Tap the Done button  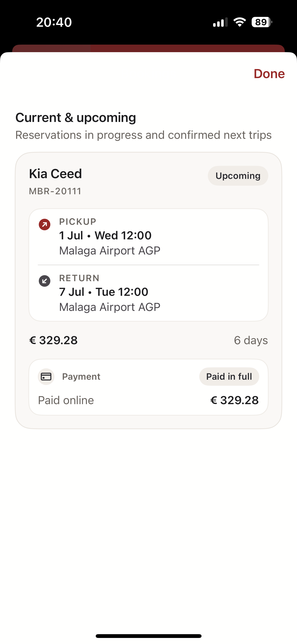pos(269,74)
